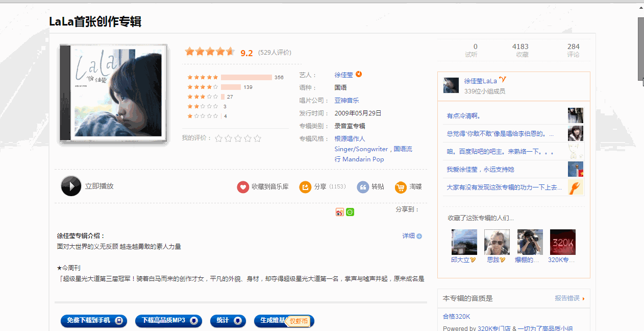644x331 pixels.
Task: Click 收藏到音乐库 text label
Action: pos(270,187)
